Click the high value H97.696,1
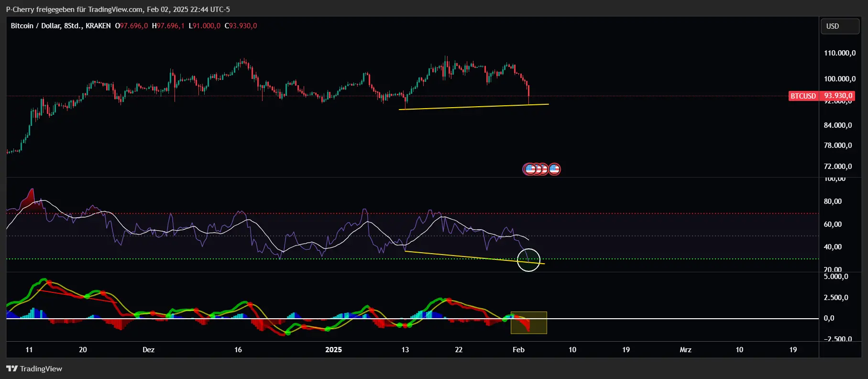 pyautogui.click(x=168, y=26)
